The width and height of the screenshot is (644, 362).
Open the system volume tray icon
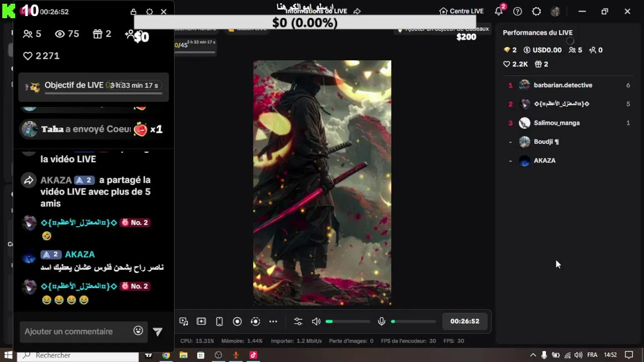tap(579, 355)
